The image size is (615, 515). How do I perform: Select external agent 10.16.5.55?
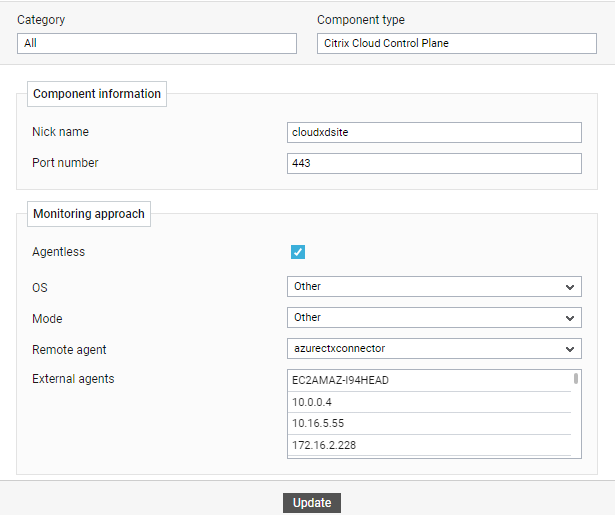[429, 423]
